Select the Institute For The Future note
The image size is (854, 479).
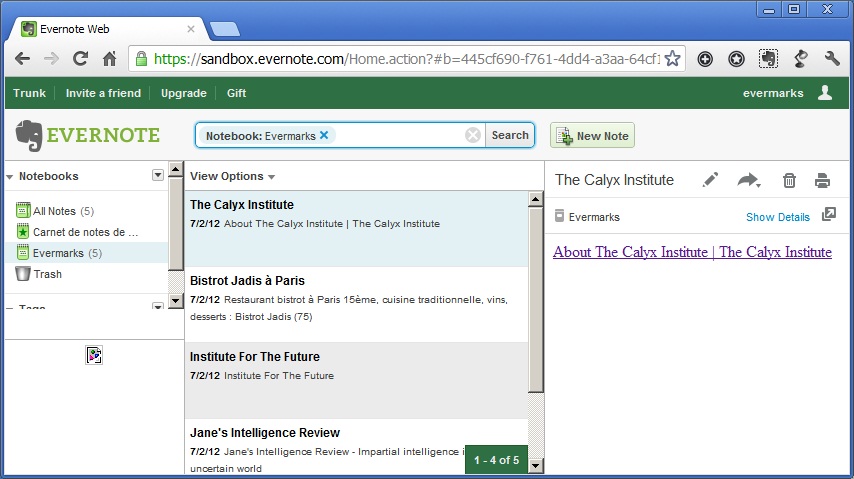357,380
